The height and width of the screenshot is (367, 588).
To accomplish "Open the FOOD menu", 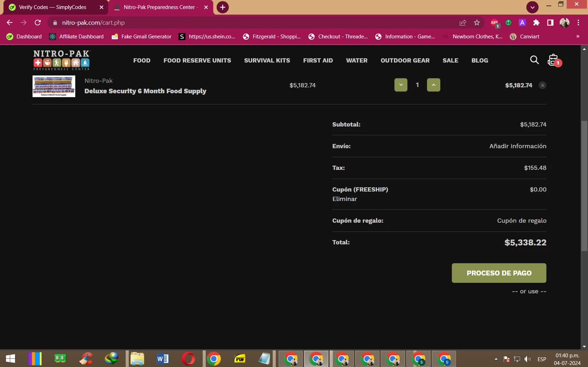I will [x=142, y=60].
